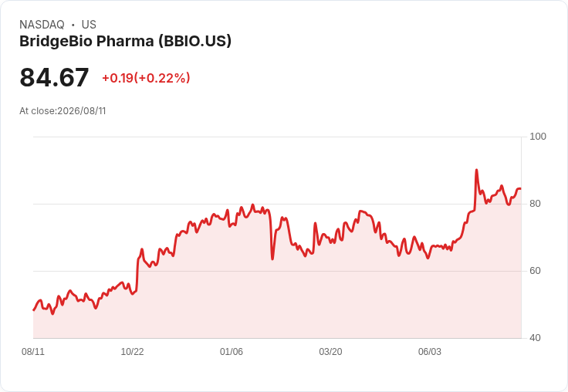Select the +0.19(+0.22%) price change text
The height and width of the screenshot is (392, 568).
146,78
